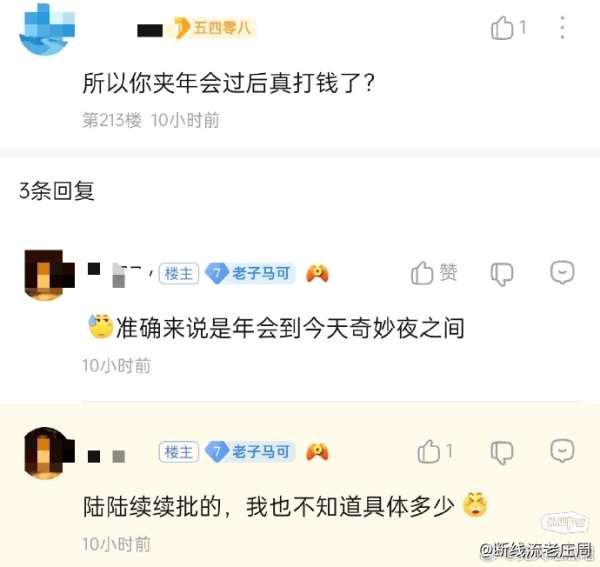Open comment bubble on second reply

[x=562, y=451]
